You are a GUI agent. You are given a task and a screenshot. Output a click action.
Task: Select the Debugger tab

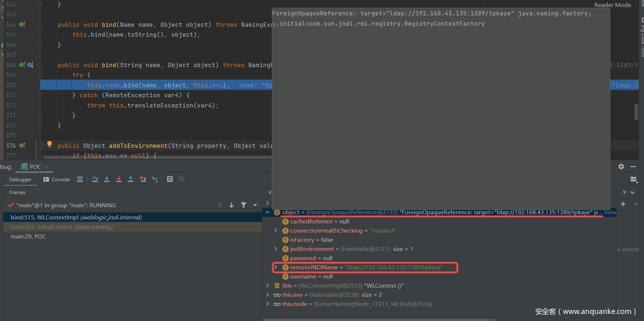pyautogui.click(x=20, y=179)
